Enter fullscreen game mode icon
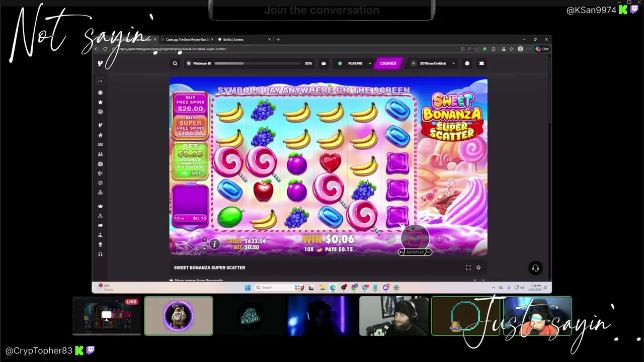The image size is (644, 362). [x=468, y=267]
